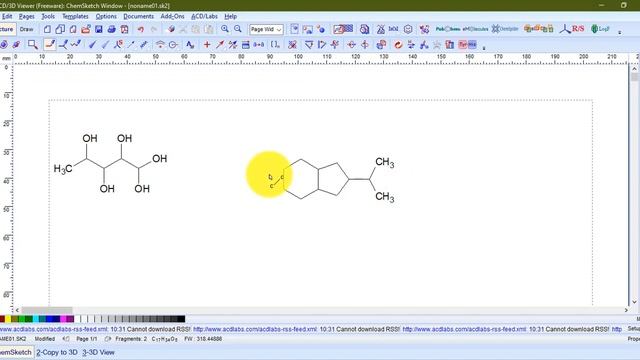Viewport: 640px width, 360px height.
Task: Switch to Structure mode
Action: [x=7, y=29]
